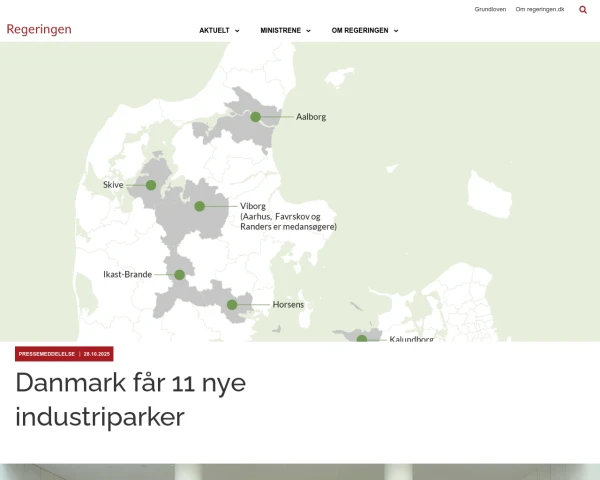Click the Viborg green map marker

[x=199, y=206]
